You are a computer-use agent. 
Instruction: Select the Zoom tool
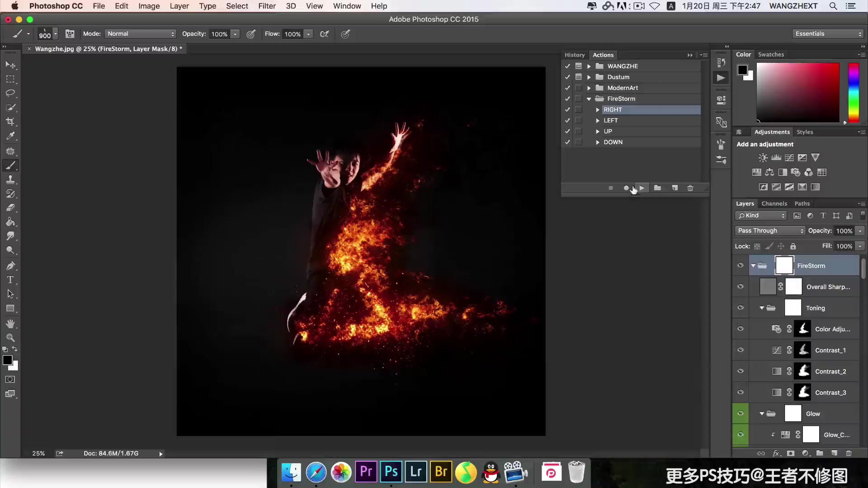(x=10, y=338)
